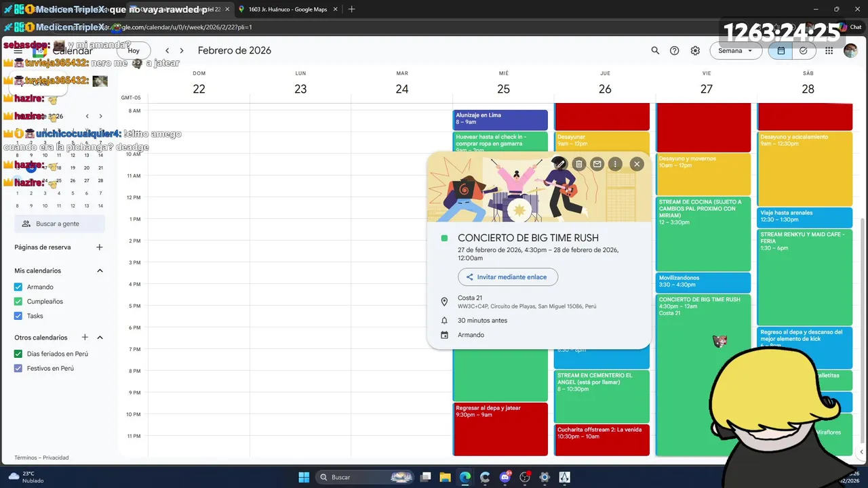Open Windows Start menu
868x488 pixels.
tap(304, 477)
